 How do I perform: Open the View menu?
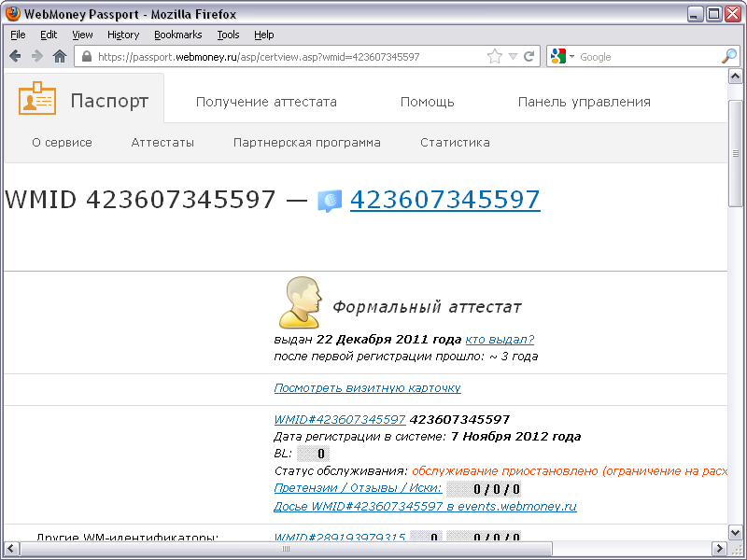[x=82, y=35]
